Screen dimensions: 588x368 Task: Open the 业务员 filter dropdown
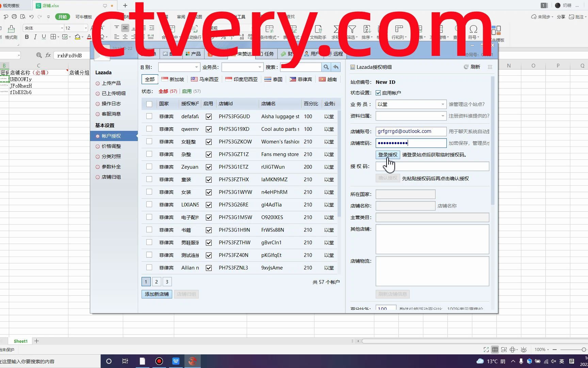click(243, 67)
